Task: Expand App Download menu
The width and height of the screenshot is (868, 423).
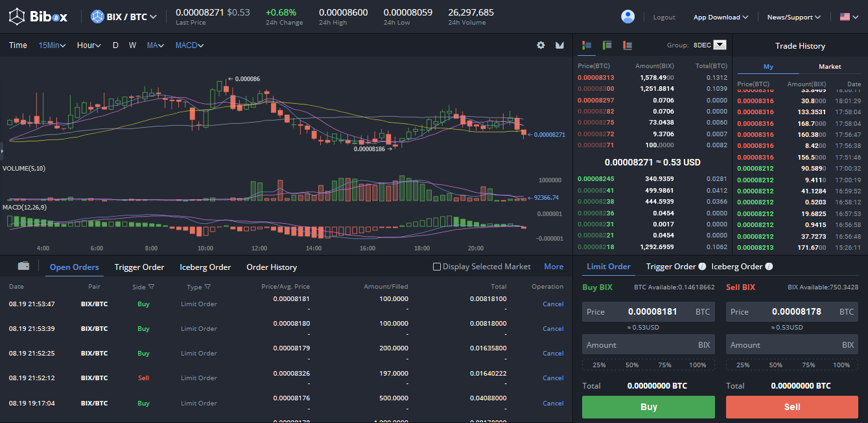Action: click(x=721, y=18)
